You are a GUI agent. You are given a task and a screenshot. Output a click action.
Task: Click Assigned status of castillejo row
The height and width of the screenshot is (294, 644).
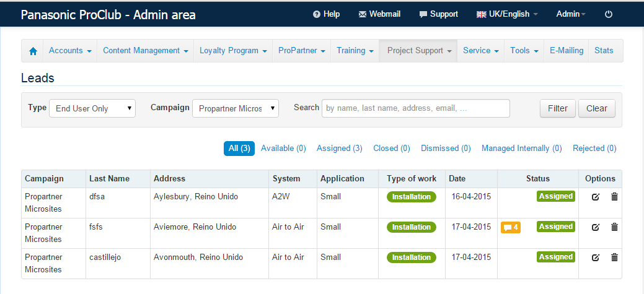point(556,257)
